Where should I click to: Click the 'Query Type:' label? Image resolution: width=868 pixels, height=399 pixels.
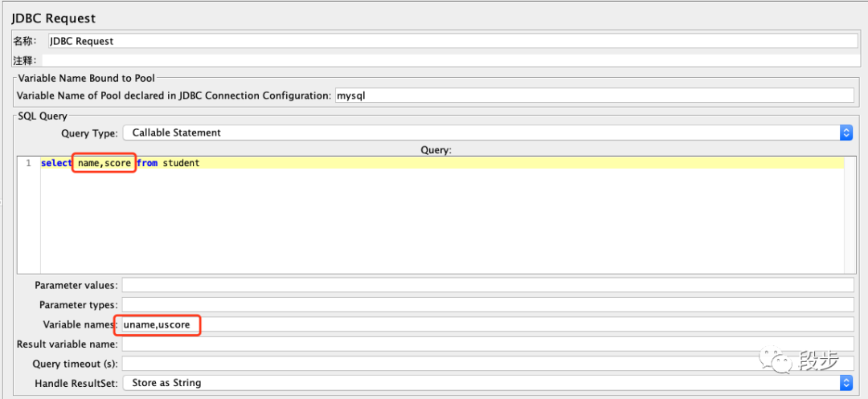(89, 133)
